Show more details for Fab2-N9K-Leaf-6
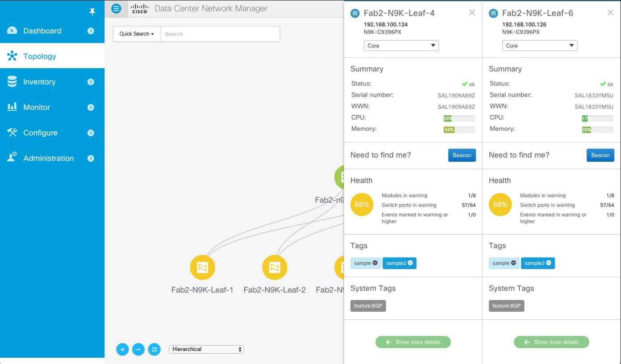This screenshot has height=364, width=621. 551,342
